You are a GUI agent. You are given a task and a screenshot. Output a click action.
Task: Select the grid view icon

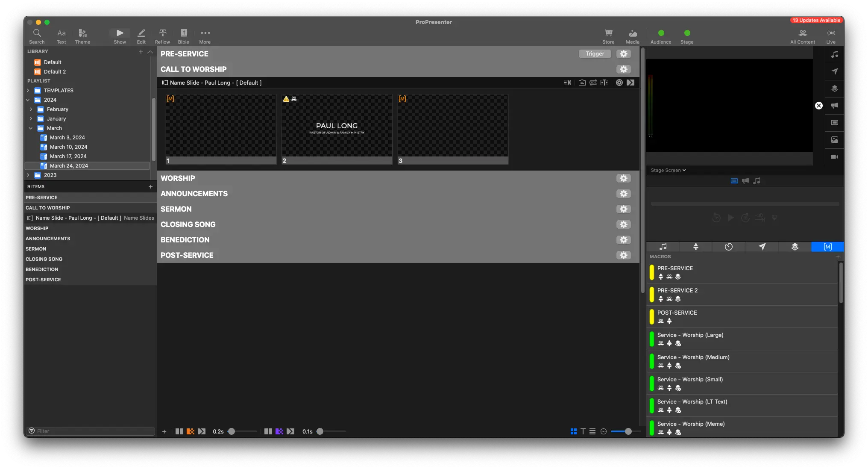(x=574, y=431)
